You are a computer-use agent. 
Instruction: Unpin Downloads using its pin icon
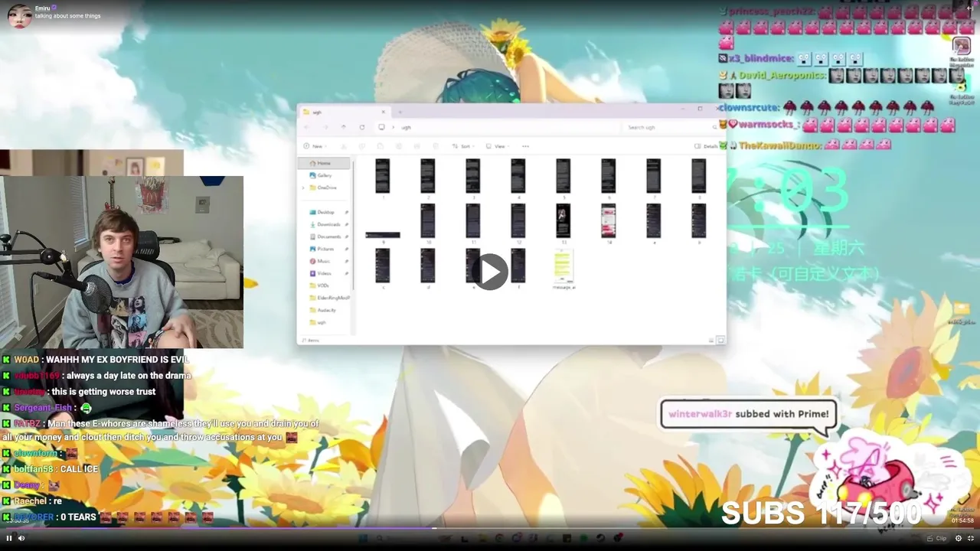(347, 224)
